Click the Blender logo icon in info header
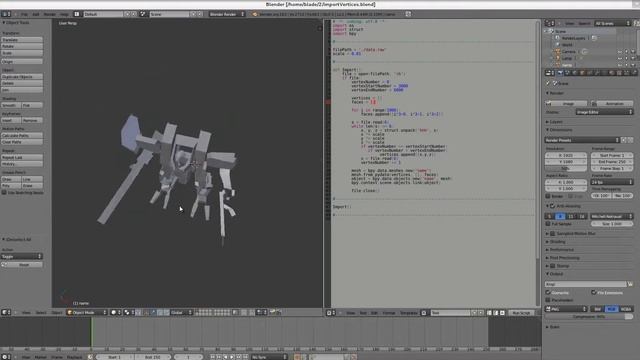 (x=255, y=14)
